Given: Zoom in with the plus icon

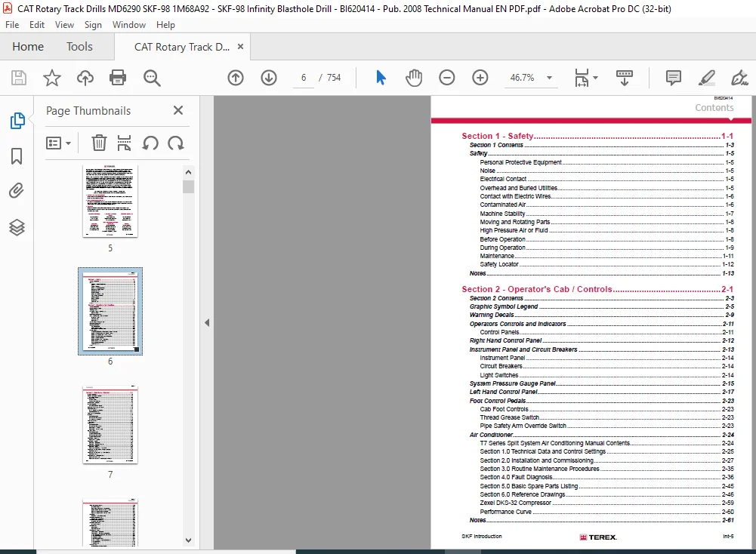Looking at the screenshot, I should coord(480,78).
